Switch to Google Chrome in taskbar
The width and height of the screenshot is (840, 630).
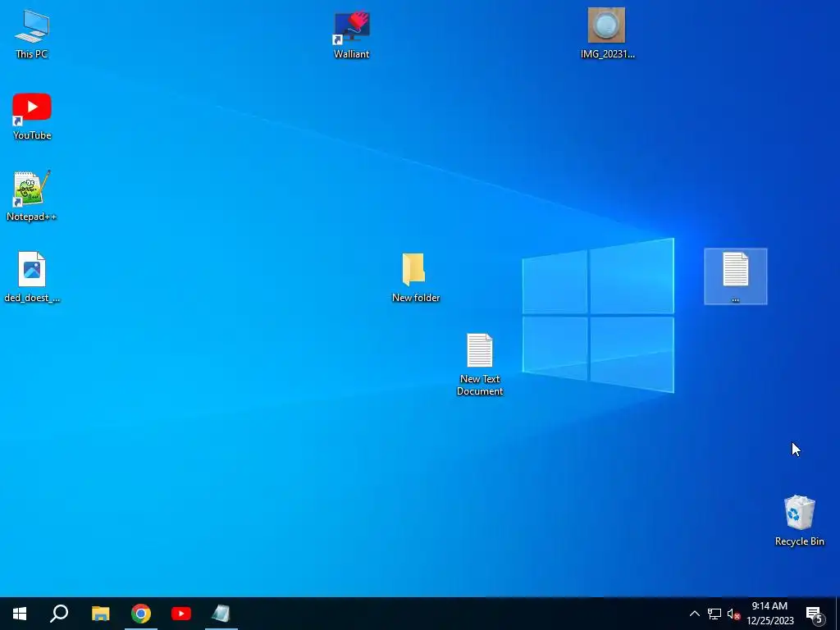pos(141,614)
